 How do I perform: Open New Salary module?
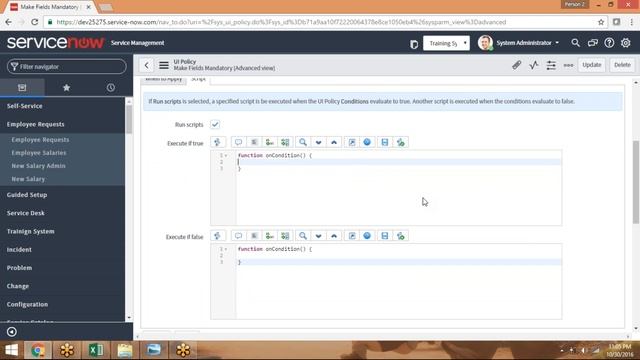point(28,179)
